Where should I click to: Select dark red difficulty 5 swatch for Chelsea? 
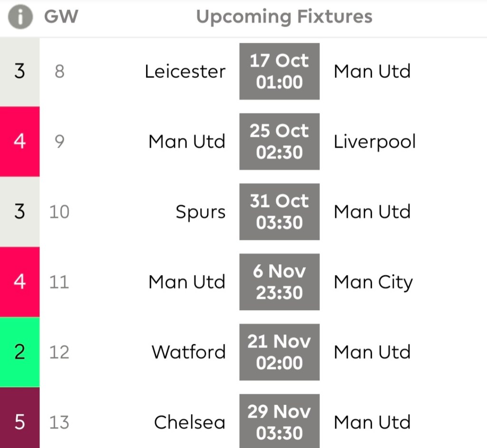point(19,422)
